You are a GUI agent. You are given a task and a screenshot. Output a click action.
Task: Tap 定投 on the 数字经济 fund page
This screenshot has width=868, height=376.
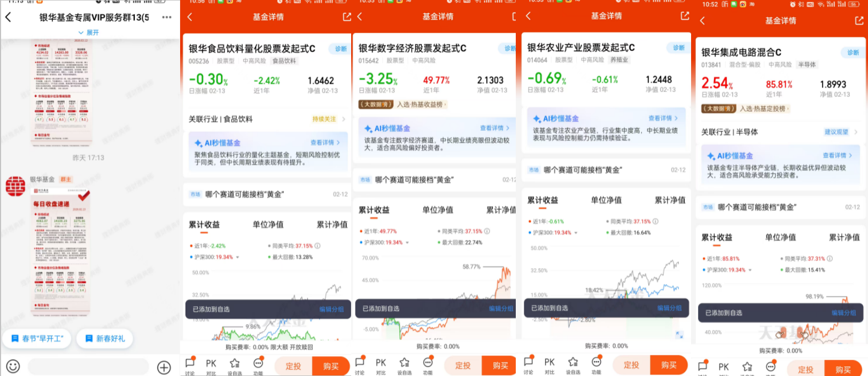pyautogui.click(x=463, y=365)
